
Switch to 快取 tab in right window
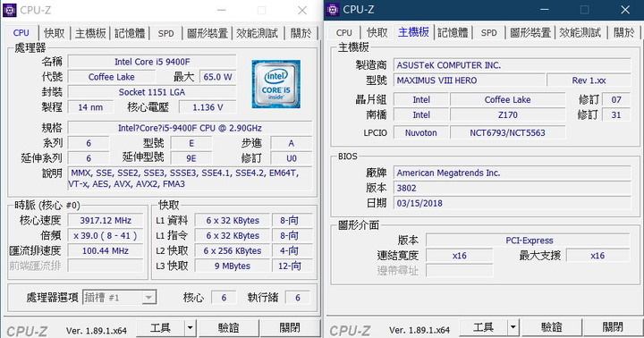tap(377, 32)
